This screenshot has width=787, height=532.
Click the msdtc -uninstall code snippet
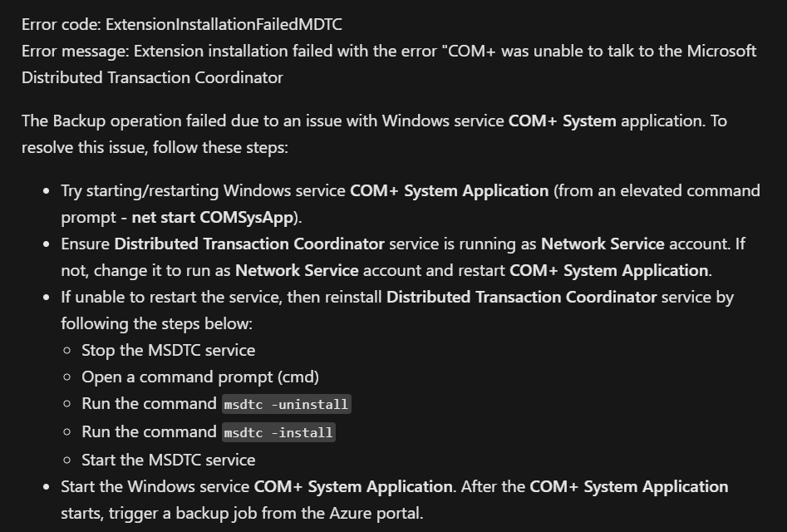287,404
